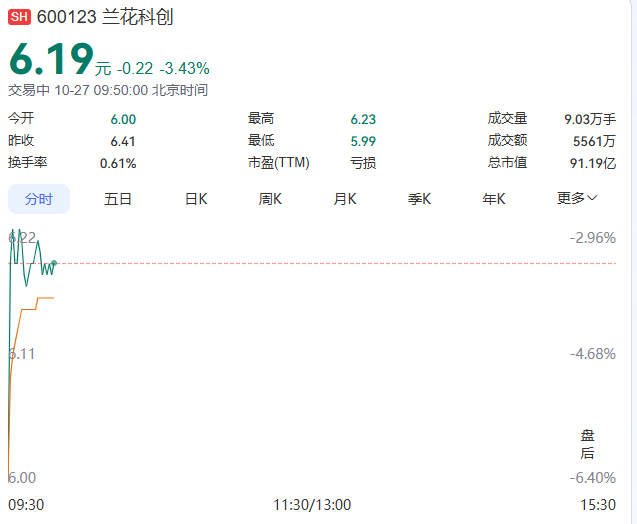Screen dimensions: 637x524
Task: Switch to the 月K monthly chart tab
Action: (x=345, y=199)
